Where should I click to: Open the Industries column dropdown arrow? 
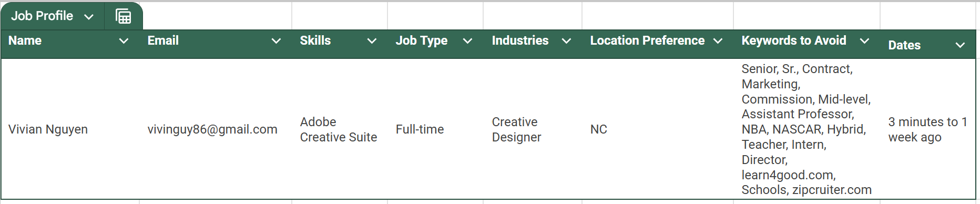point(566,41)
